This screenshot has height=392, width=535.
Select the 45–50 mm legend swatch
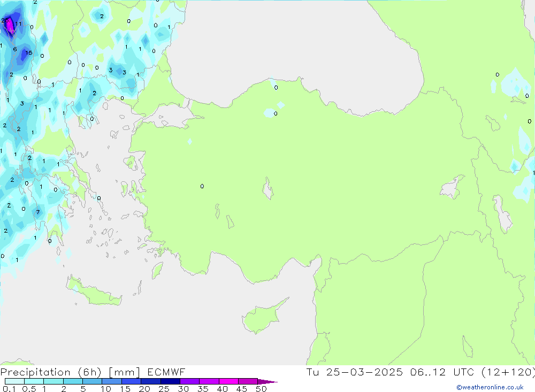click(x=248, y=381)
